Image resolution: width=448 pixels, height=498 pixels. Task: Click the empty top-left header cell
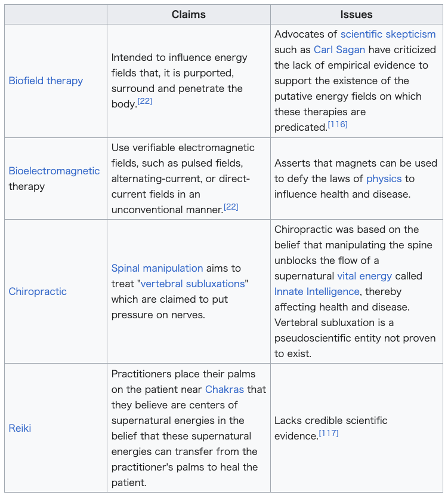coord(56,14)
